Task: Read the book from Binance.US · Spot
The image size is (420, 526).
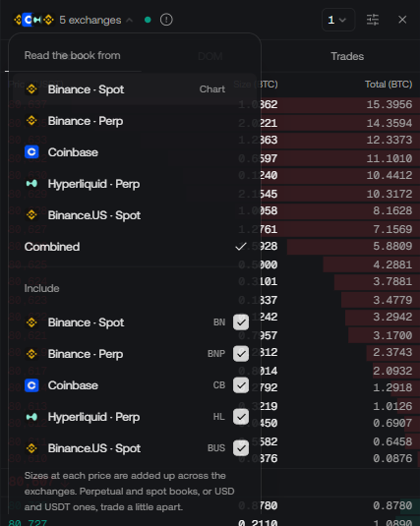Action: (134, 215)
